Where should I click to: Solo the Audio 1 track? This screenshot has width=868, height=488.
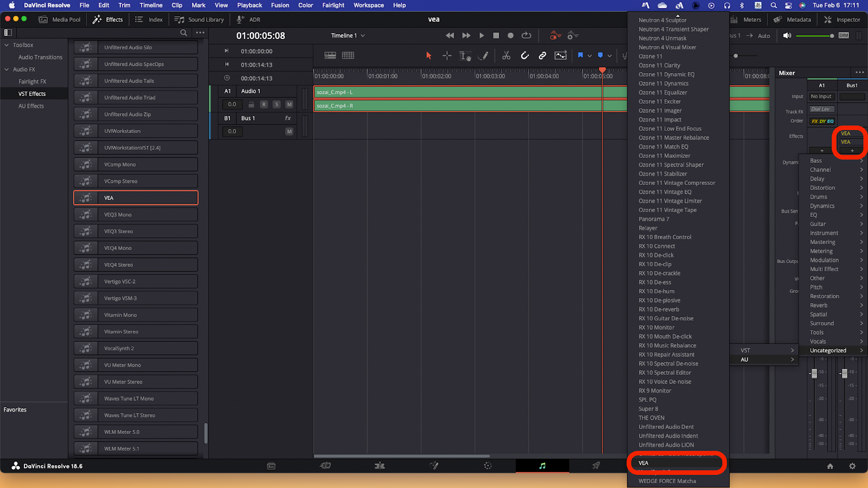tap(277, 104)
